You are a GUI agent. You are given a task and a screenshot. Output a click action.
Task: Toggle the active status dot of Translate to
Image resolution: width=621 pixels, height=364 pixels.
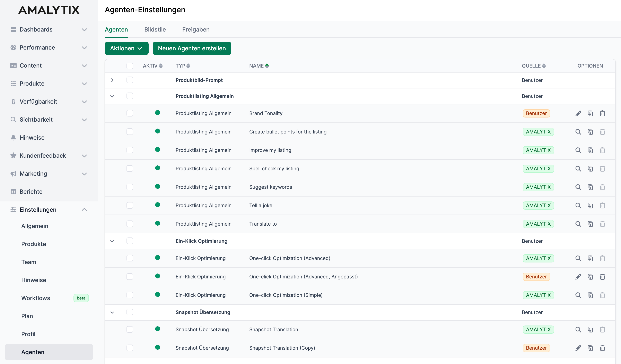click(157, 224)
